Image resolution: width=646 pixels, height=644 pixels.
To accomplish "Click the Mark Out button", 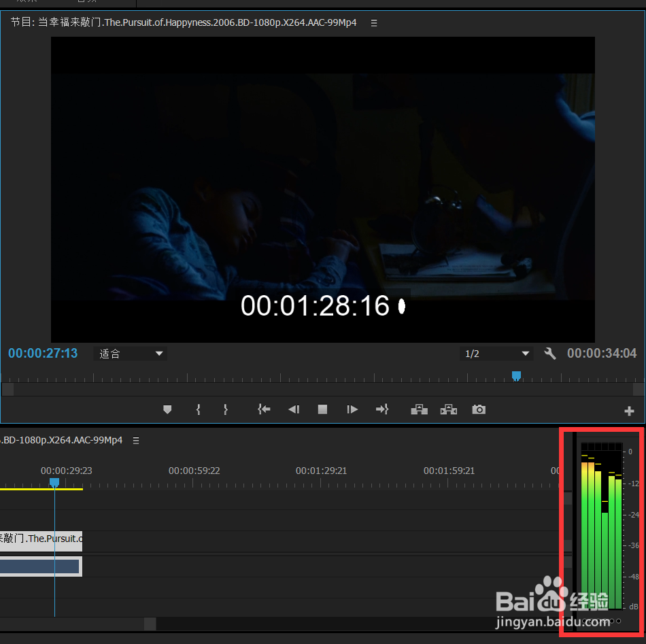I will [225, 409].
